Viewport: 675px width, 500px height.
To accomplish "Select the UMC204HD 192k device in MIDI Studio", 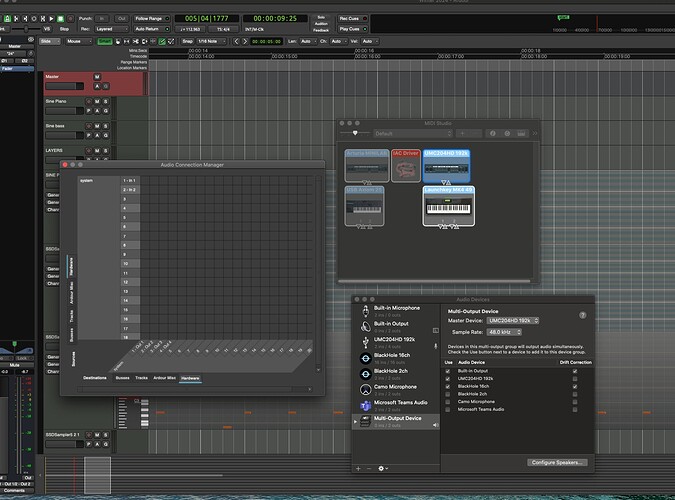I will (447, 165).
